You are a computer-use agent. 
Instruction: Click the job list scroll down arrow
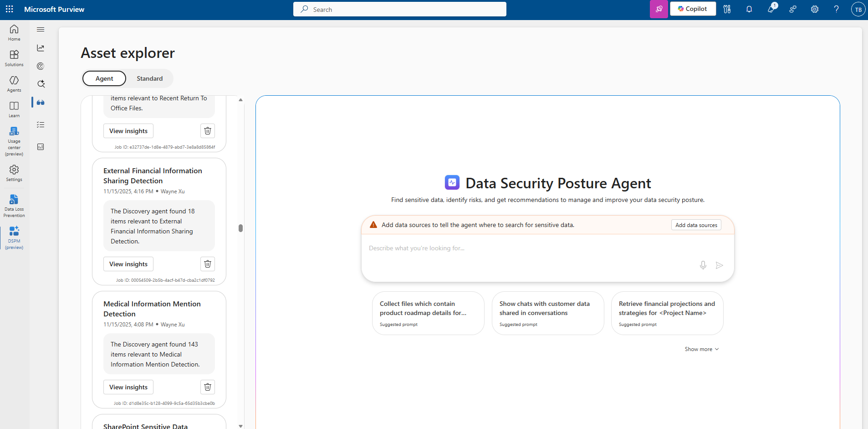click(240, 426)
